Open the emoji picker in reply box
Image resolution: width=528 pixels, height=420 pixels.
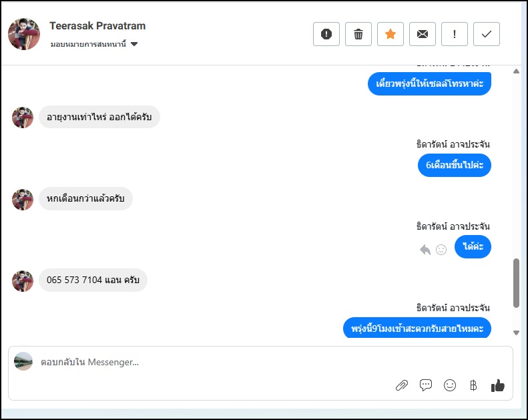[x=450, y=385]
